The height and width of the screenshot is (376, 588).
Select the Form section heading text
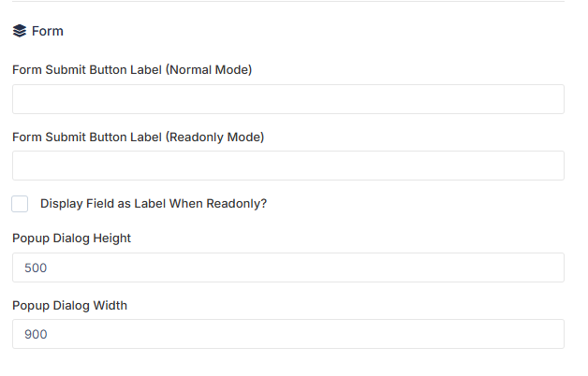(x=48, y=31)
